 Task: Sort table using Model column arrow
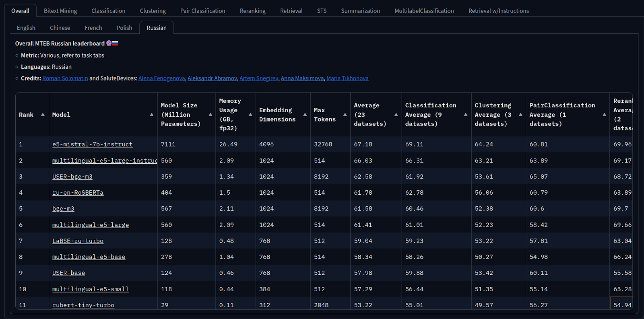tap(152, 115)
